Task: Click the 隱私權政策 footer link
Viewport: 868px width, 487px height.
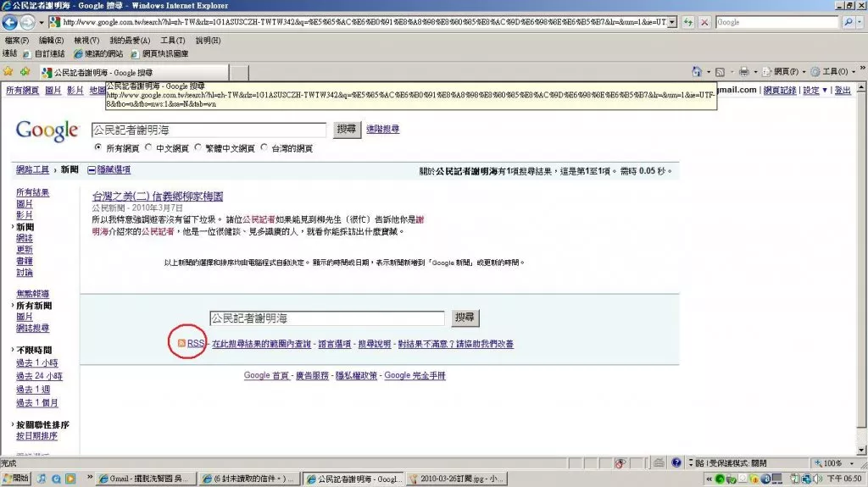Action: tap(356, 375)
